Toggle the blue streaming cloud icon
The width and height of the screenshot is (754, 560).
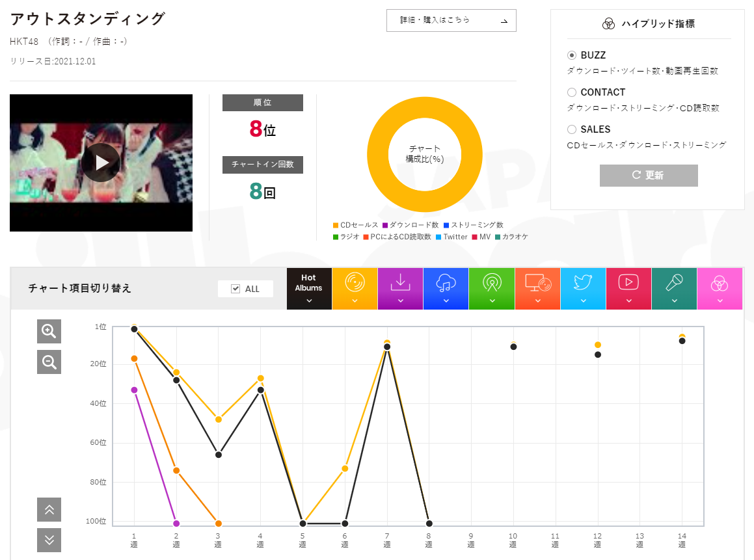coord(446,288)
